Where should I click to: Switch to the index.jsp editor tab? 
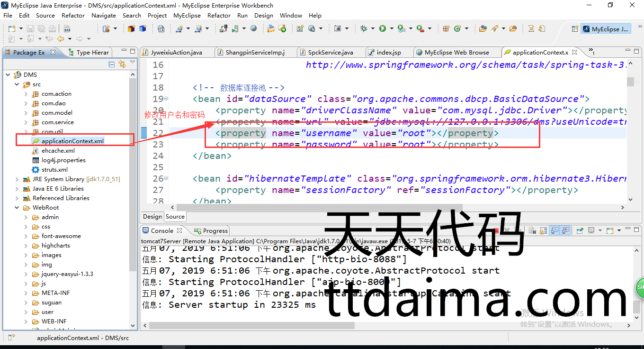[388, 53]
